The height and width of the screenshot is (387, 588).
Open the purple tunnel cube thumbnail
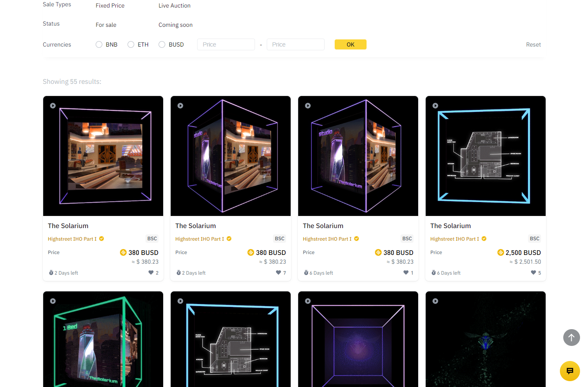click(358, 339)
